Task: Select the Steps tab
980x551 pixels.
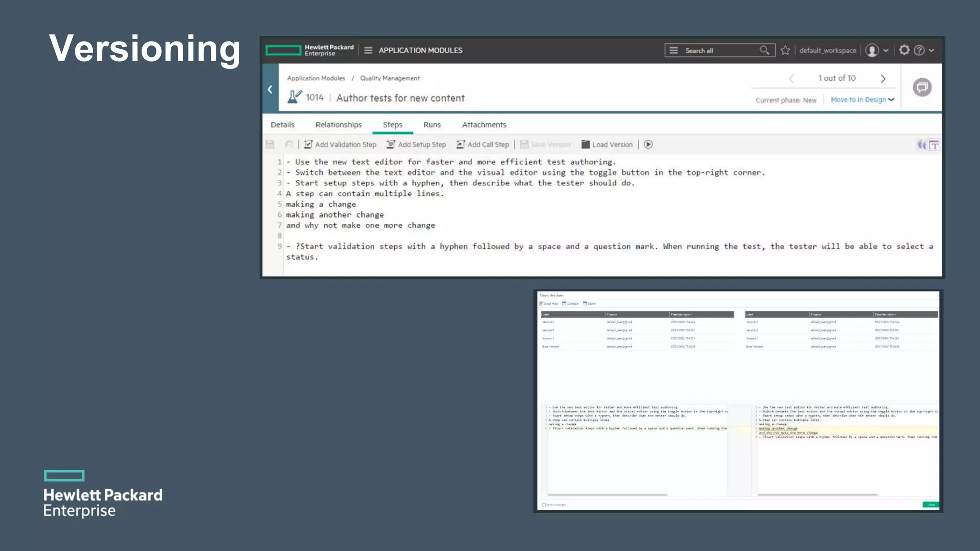Action: click(392, 125)
